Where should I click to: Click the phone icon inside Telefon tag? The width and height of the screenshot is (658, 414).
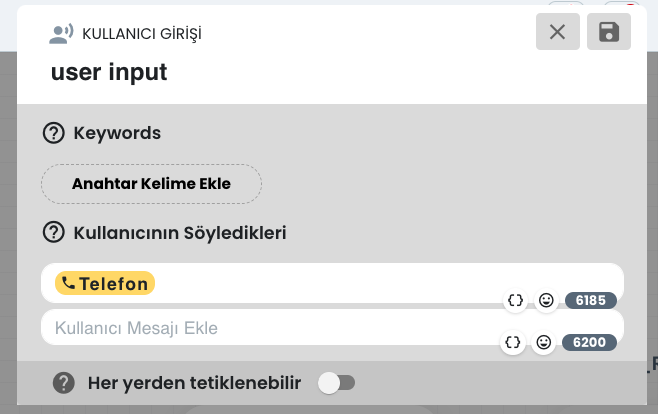pos(68,283)
